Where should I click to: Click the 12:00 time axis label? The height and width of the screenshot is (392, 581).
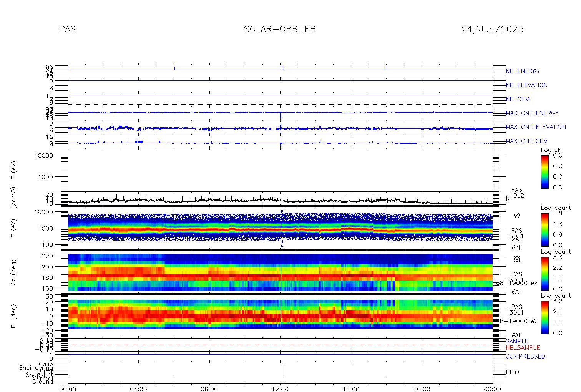(280, 389)
